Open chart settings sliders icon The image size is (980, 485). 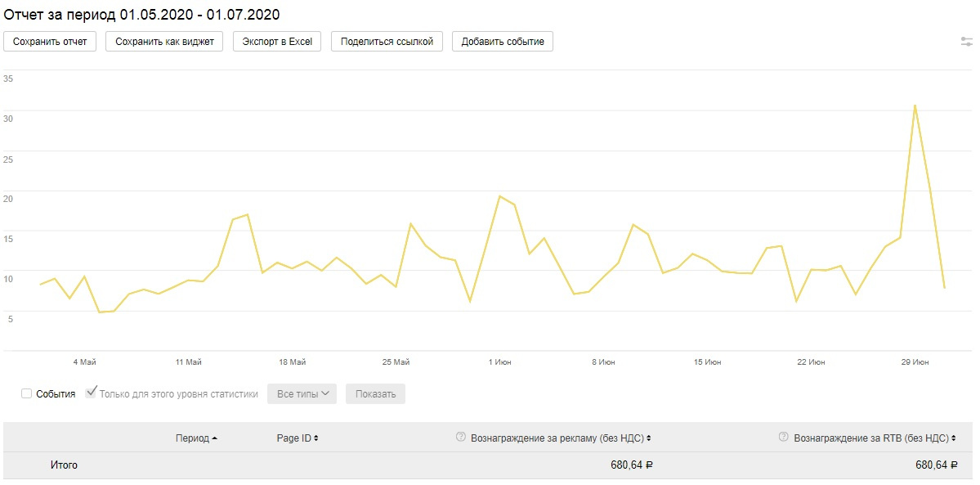pyautogui.click(x=967, y=42)
